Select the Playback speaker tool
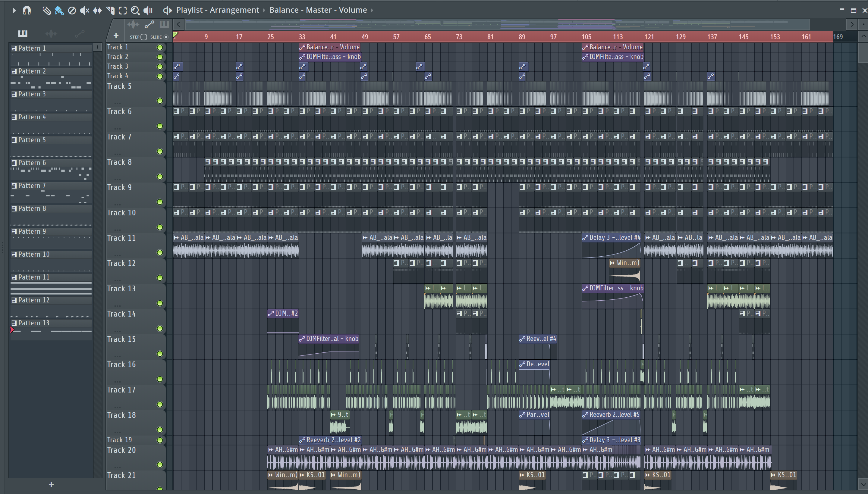 pyautogui.click(x=148, y=11)
